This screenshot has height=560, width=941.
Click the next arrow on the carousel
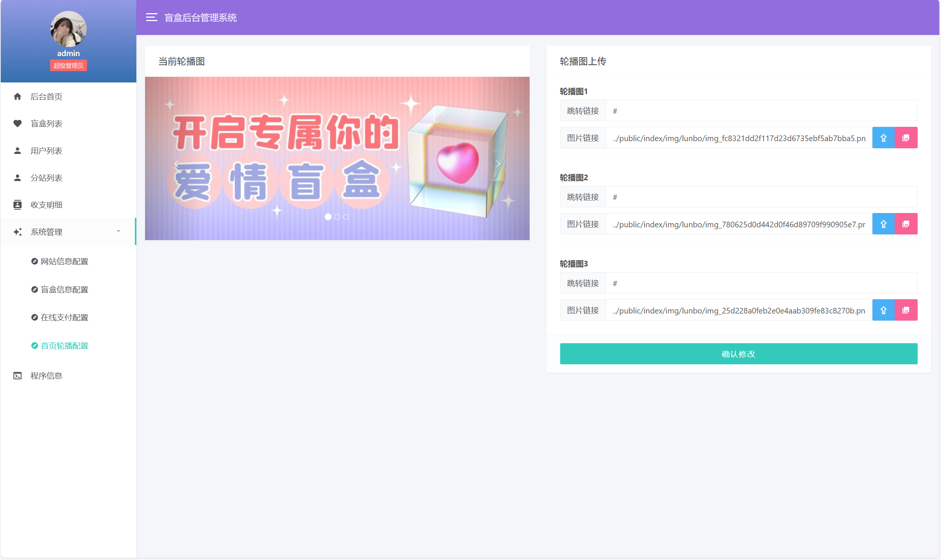pos(497,163)
